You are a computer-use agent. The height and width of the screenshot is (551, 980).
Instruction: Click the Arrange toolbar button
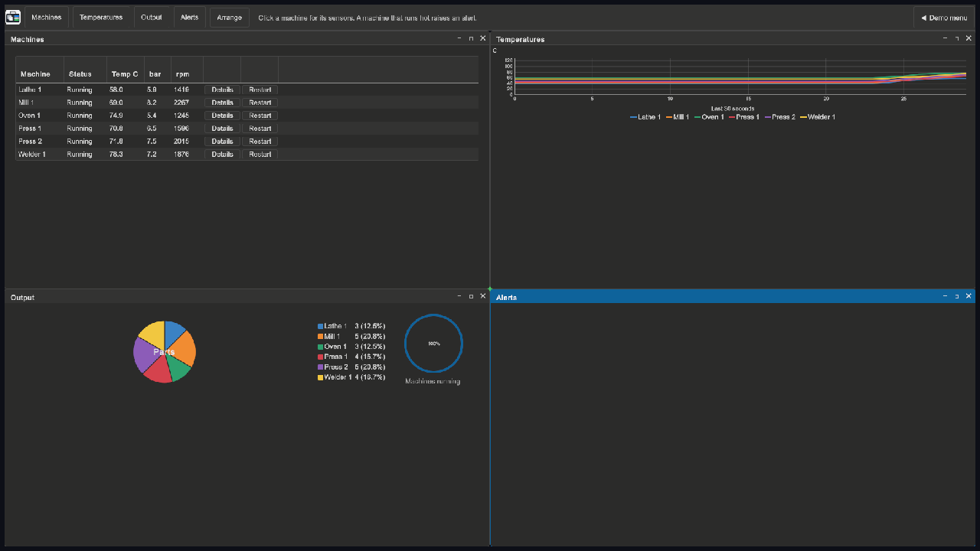pos(229,17)
